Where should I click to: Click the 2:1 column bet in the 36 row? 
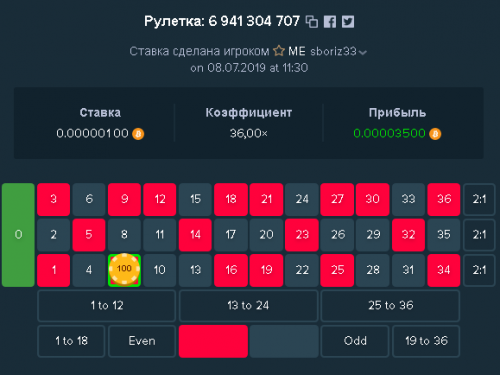tap(479, 199)
